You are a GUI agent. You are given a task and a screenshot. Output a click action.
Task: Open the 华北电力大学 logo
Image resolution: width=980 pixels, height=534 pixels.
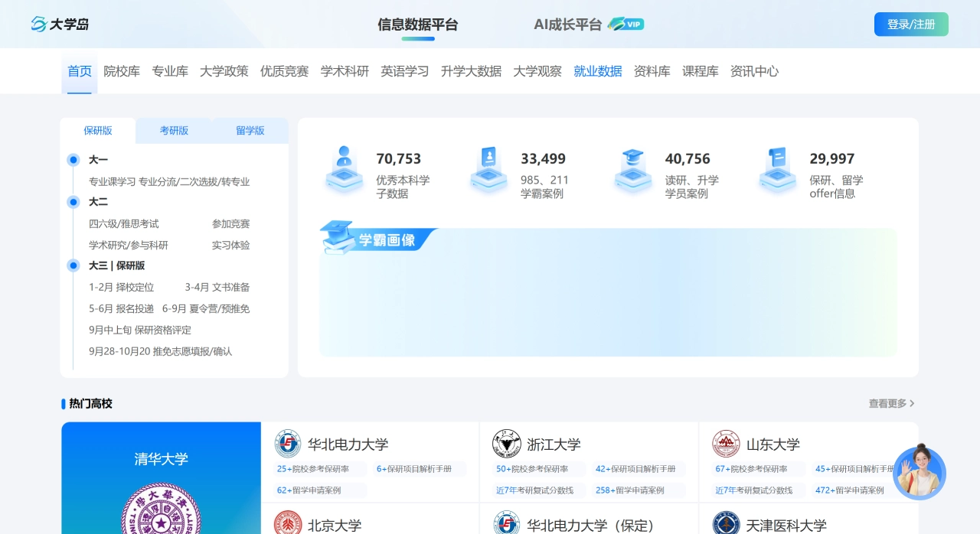click(288, 444)
